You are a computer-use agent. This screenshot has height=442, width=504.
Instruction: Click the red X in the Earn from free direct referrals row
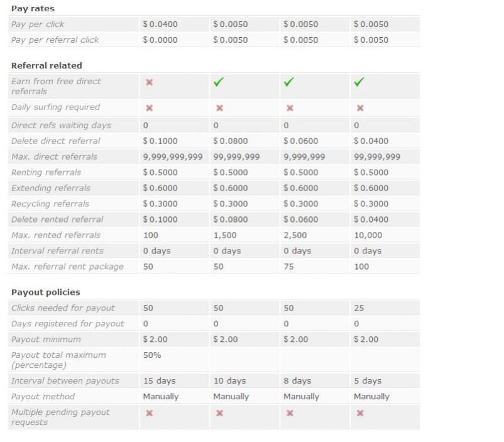click(x=149, y=82)
